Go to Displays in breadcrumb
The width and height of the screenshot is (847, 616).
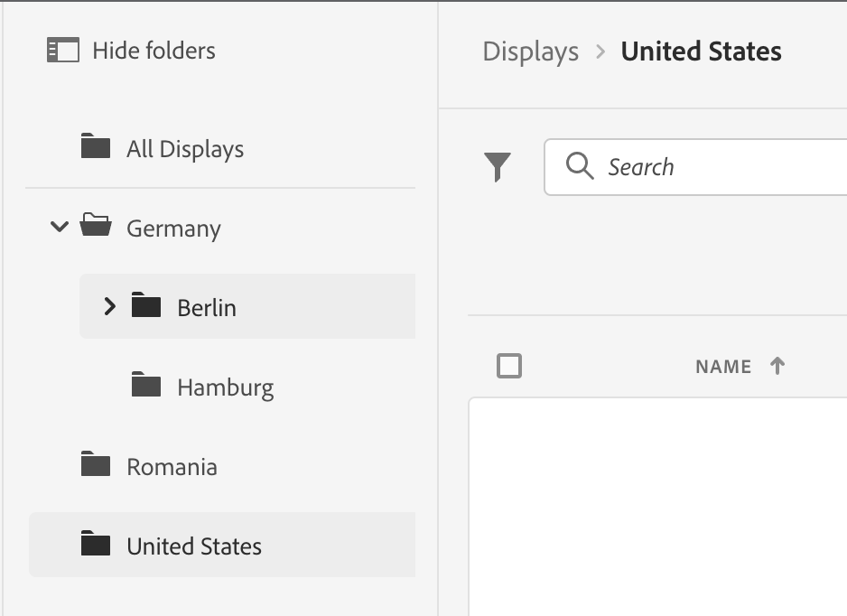point(530,51)
